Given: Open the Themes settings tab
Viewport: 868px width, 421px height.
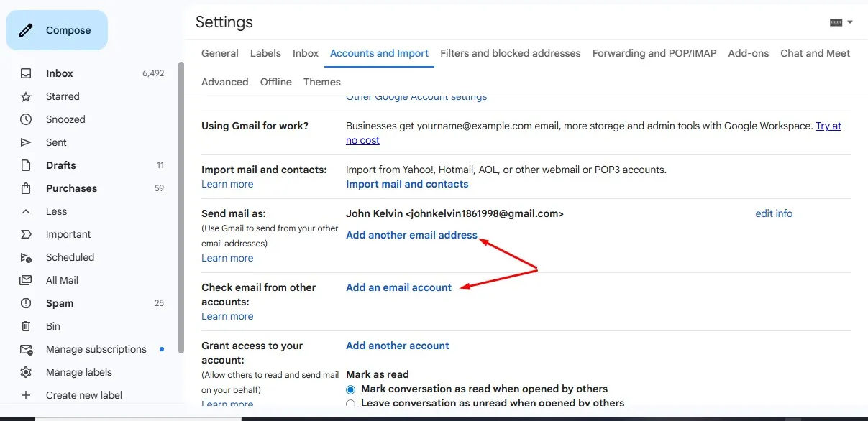Looking at the screenshot, I should pyautogui.click(x=321, y=82).
